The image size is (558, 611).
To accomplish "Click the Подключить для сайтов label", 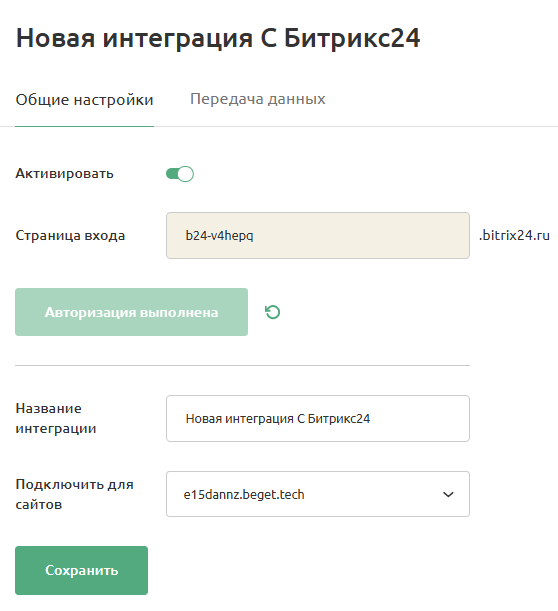I will coord(74,494).
